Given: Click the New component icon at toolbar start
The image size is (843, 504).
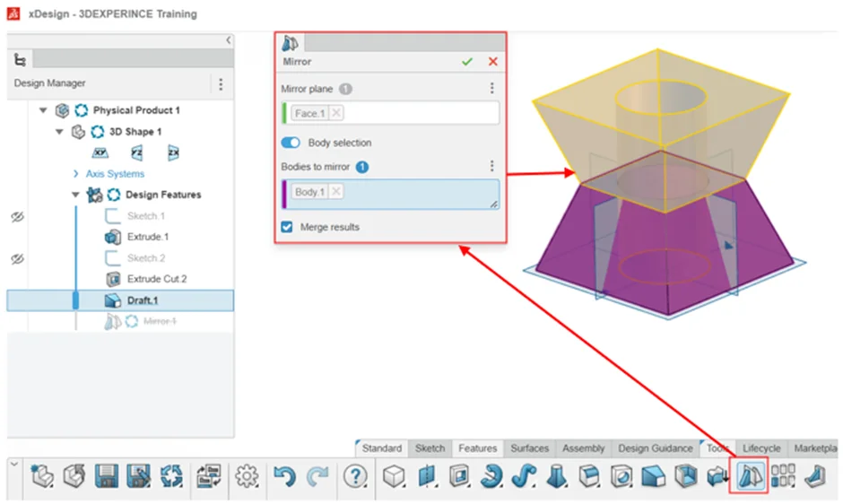Looking at the screenshot, I should click(41, 476).
